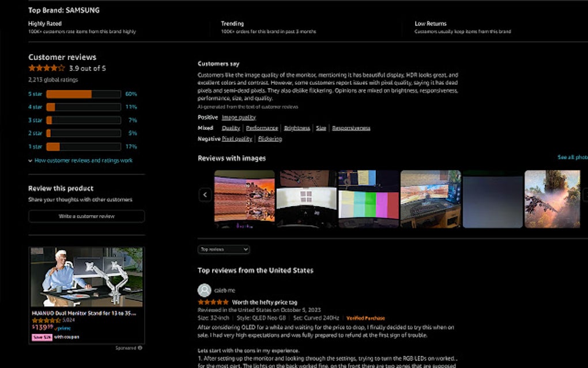
Task: Click the Save $26 coupon badge
Action: coord(42,337)
